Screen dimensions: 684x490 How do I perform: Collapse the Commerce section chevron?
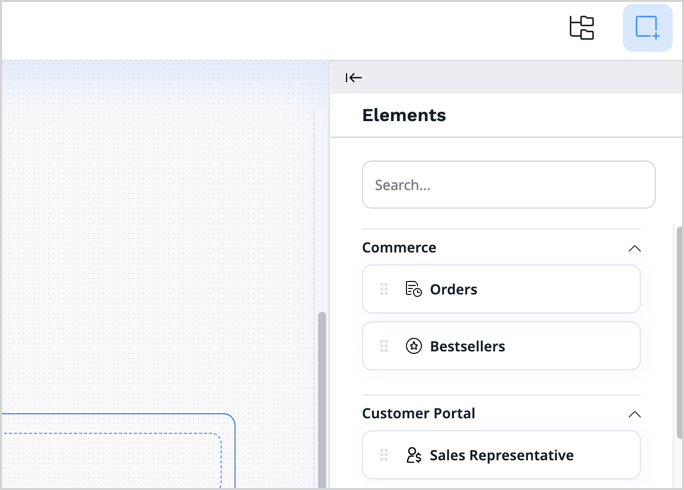pos(633,248)
